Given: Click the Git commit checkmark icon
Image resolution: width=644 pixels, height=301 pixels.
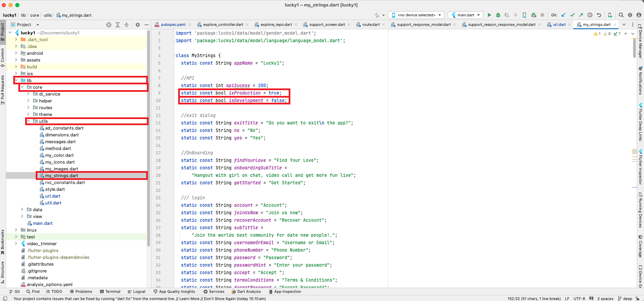Looking at the screenshot, I should [x=572, y=15].
